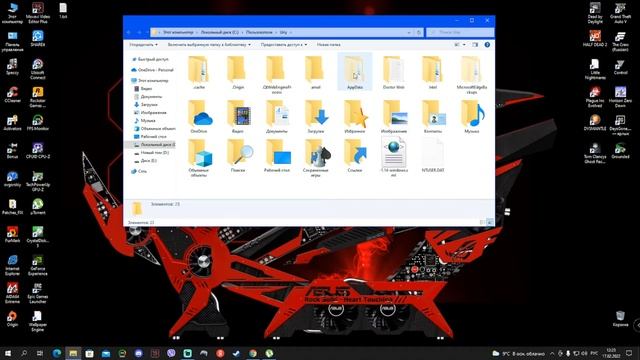This screenshot has height=360, width=640.
Task: Open Быстрый доступ in the navigation pane
Action: tap(153, 59)
